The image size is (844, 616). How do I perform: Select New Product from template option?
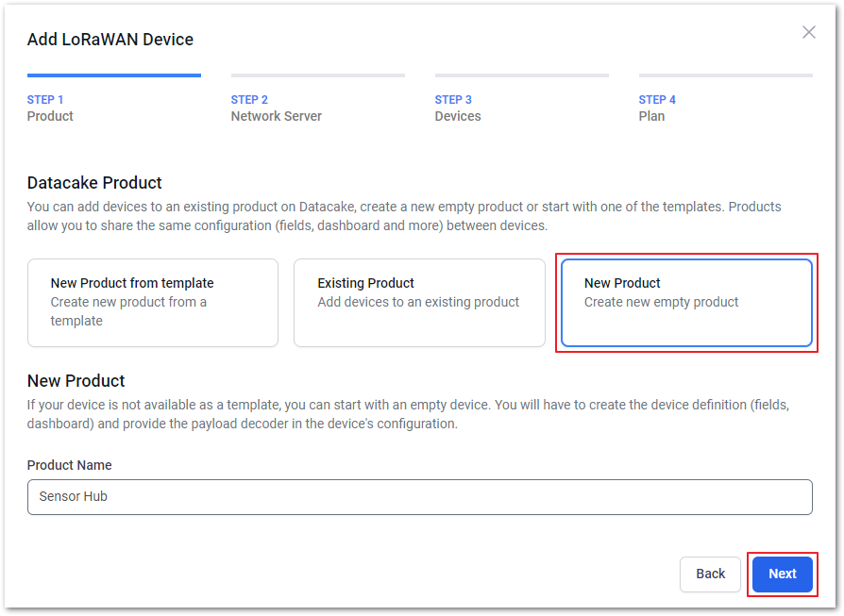153,303
